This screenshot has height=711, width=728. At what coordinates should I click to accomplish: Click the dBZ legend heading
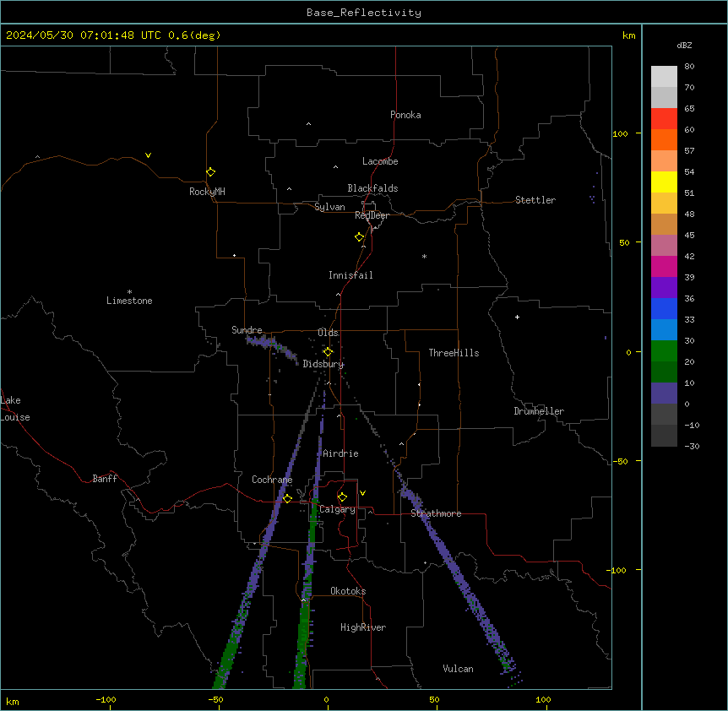pos(684,45)
